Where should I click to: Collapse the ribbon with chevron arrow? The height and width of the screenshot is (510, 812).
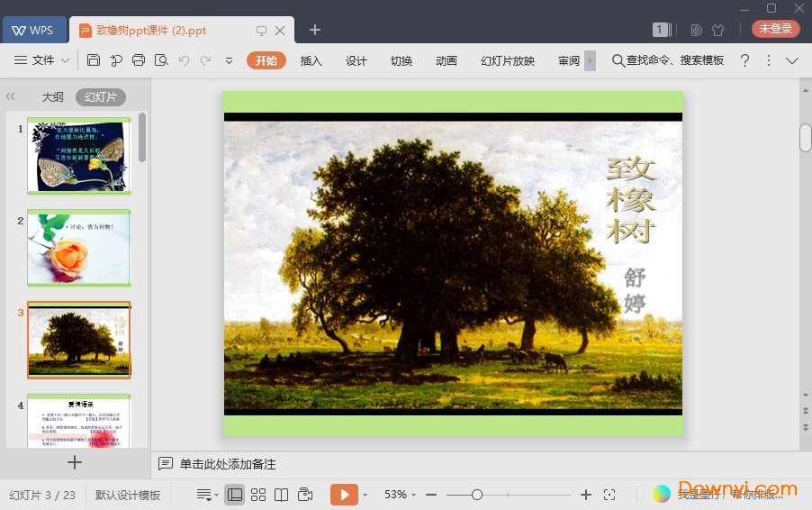click(792, 60)
